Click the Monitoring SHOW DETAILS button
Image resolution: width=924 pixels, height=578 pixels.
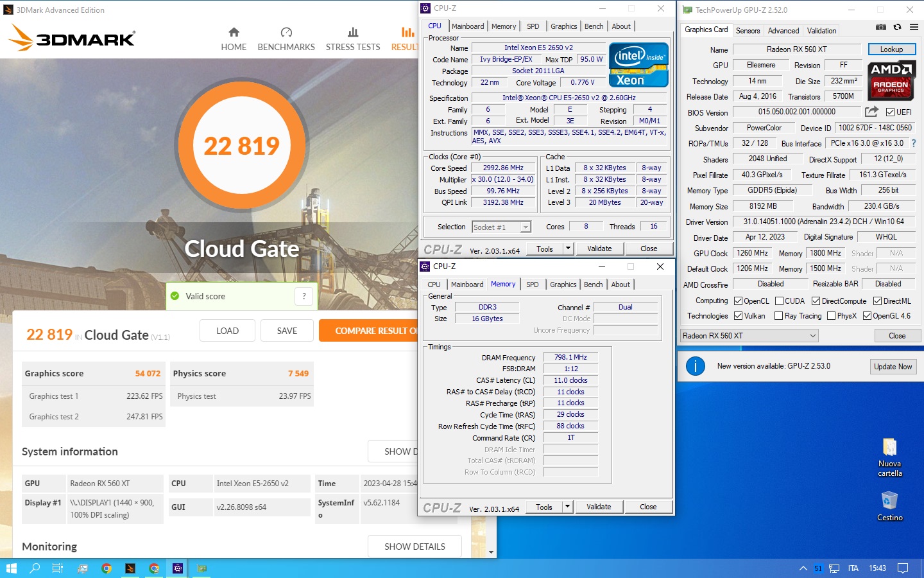click(415, 547)
